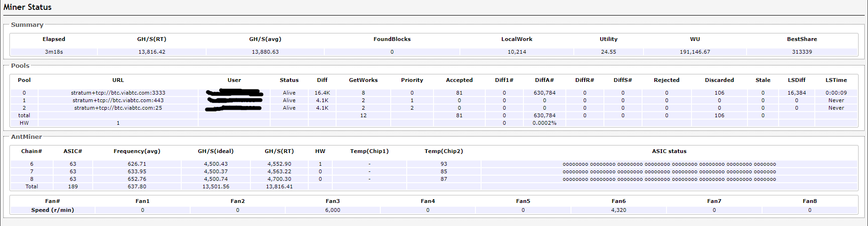Click the Accepted column header in Pools

(459, 80)
